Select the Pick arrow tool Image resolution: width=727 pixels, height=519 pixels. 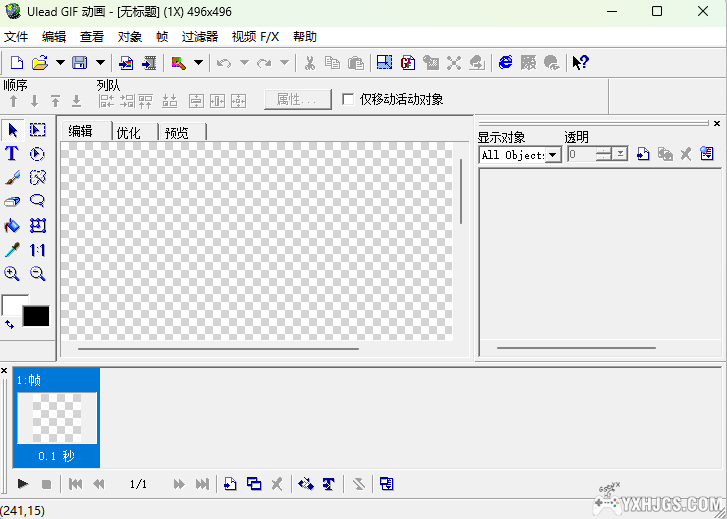click(x=13, y=130)
